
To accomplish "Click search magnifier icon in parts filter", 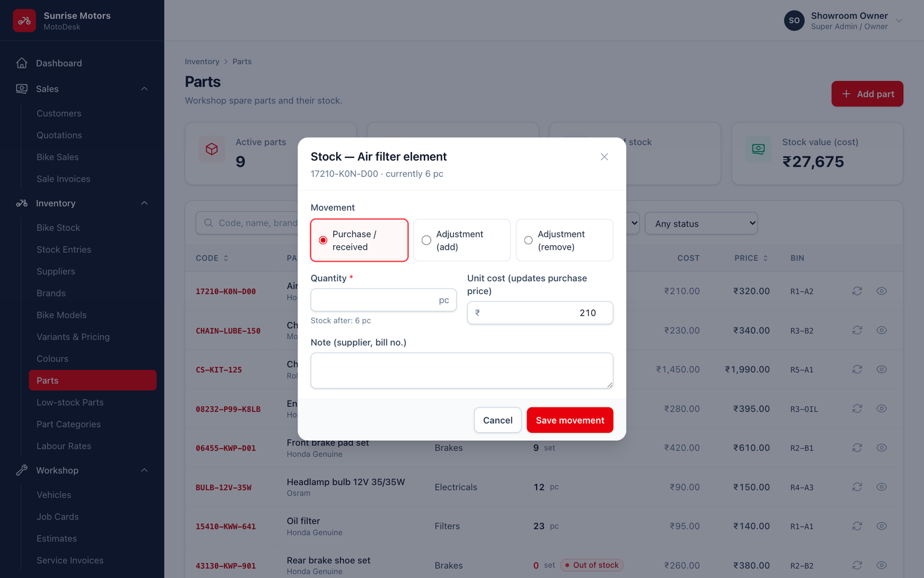I will tap(208, 223).
